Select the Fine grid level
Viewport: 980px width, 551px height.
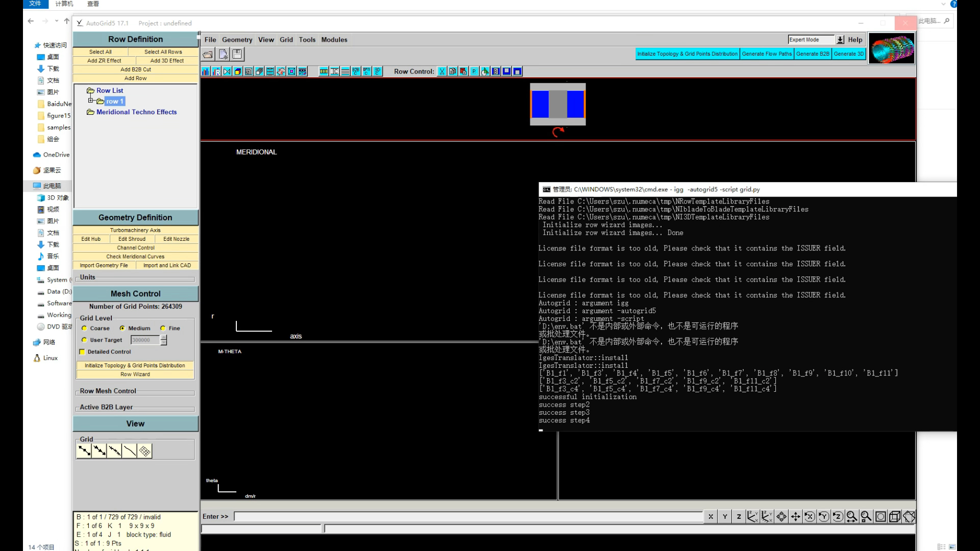[163, 328]
